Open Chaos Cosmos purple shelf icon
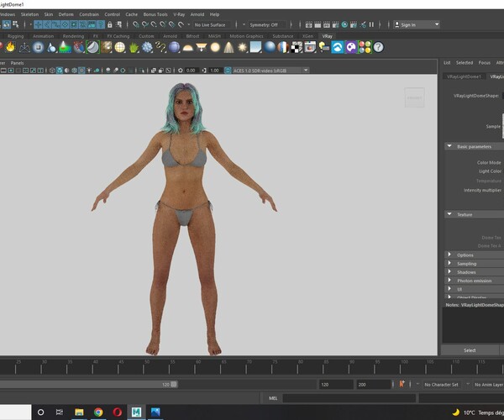The image size is (504, 420). tap(351, 47)
